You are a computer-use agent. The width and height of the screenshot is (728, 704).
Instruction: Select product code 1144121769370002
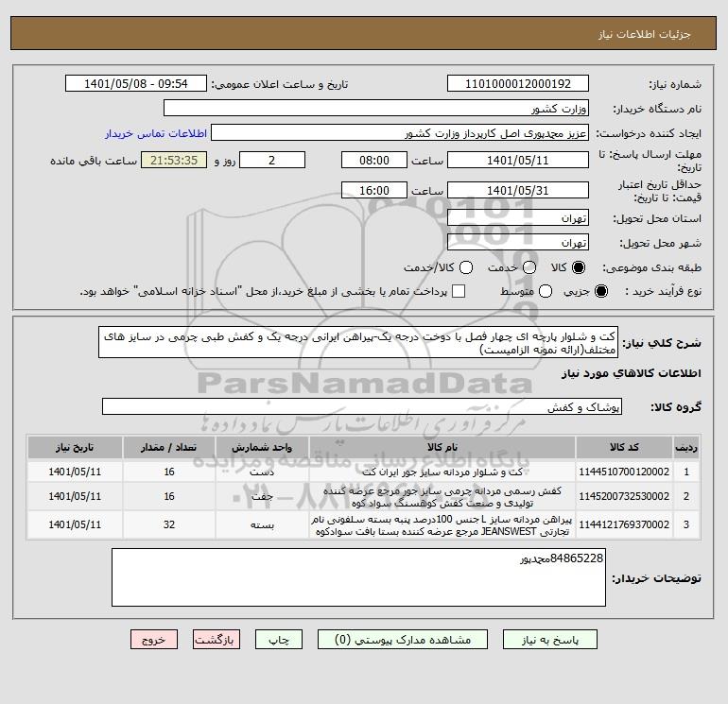point(624,524)
